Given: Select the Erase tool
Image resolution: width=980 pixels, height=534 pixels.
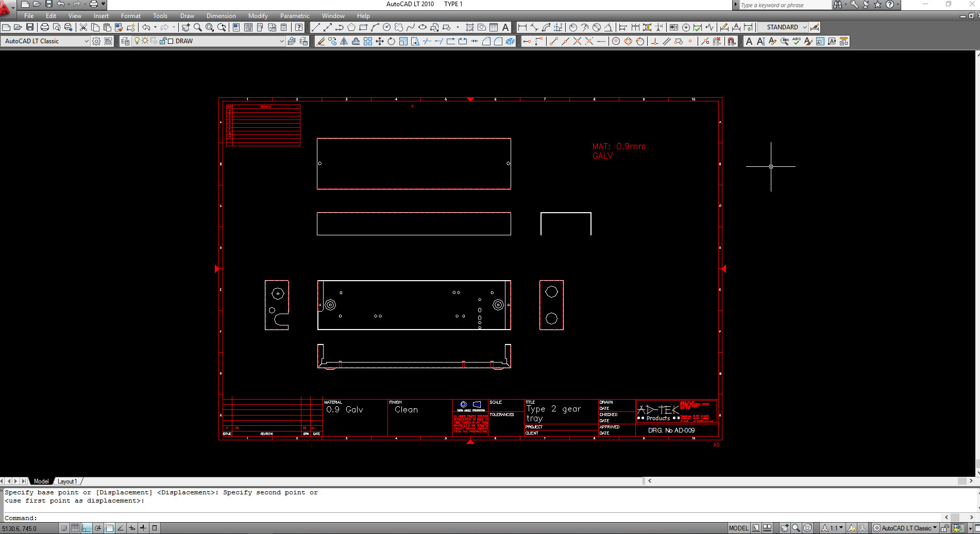Looking at the screenshot, I should tap(320, 41).
